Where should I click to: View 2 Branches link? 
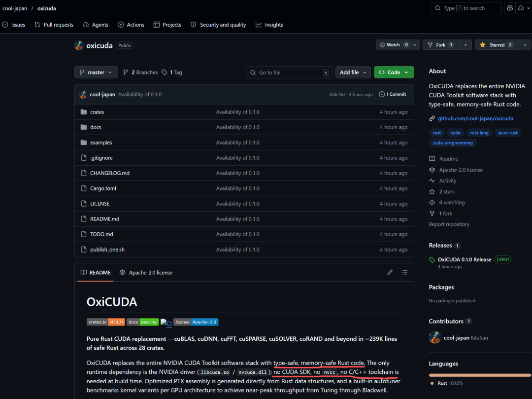[x=140, y=73]
